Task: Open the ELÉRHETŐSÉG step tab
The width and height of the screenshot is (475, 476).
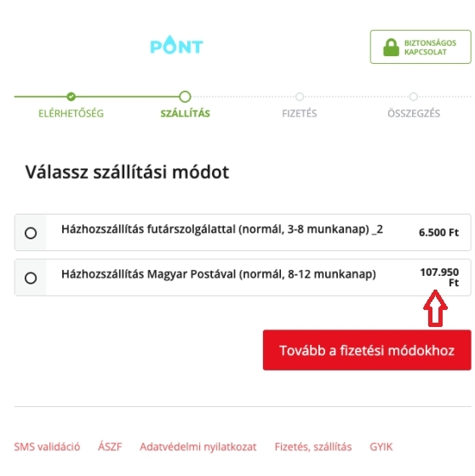Action: pyautogui.click(x=71, y=113)
